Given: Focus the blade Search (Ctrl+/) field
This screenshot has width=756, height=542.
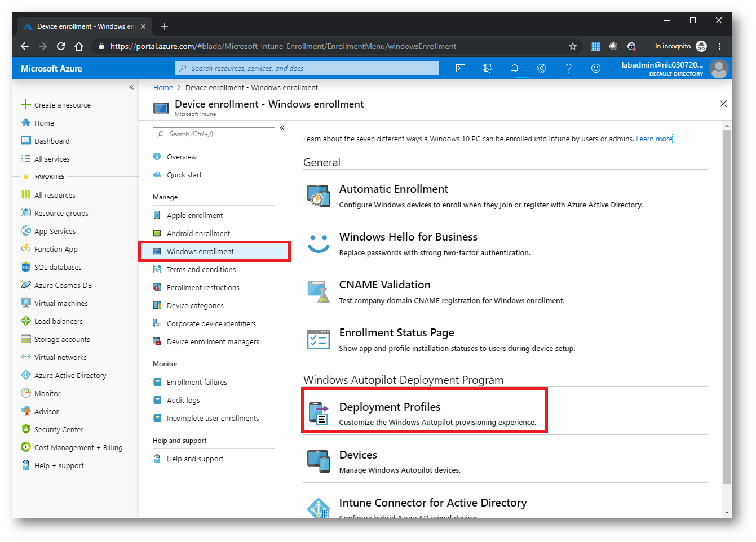Looking at the screenshot, I should pos(214,134).
